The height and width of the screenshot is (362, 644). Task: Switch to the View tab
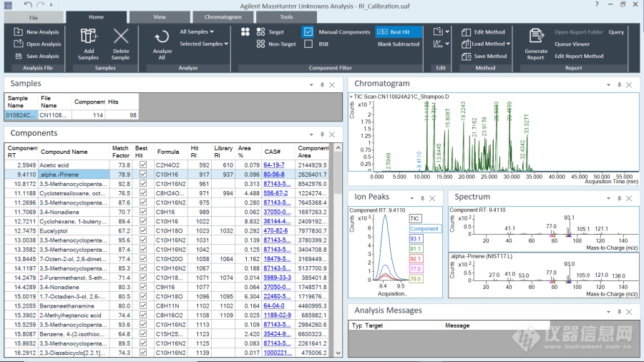pos(160,17)
